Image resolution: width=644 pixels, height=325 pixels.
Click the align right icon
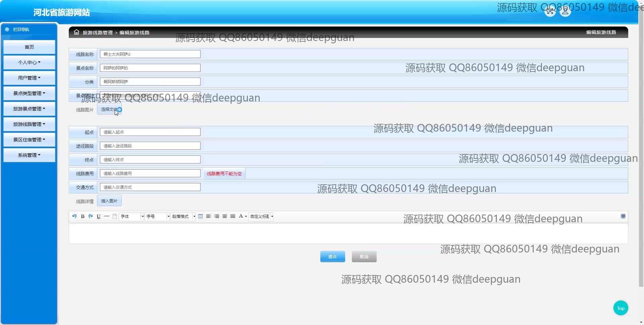pos(217,217)
